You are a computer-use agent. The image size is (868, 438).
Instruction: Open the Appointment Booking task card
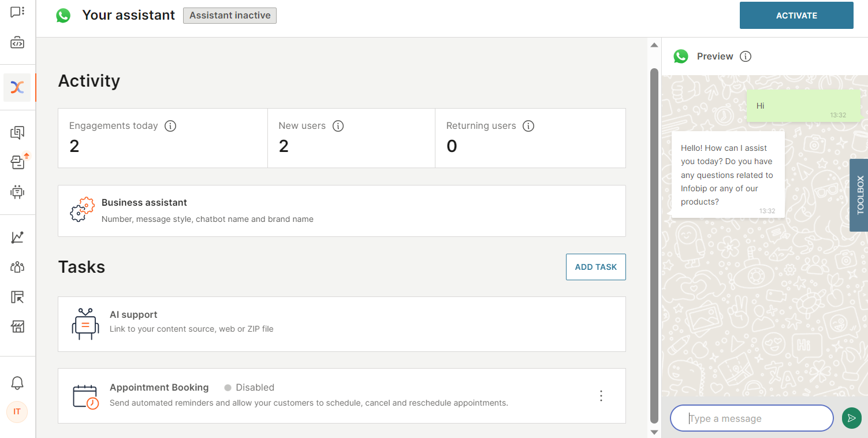[342, 396]
